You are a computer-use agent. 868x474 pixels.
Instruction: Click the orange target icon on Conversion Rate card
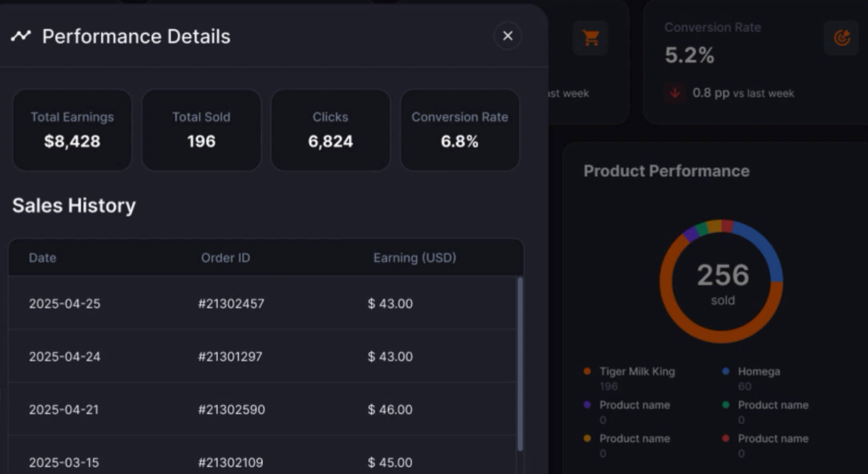pyautogui.click(x=841, y=38)
